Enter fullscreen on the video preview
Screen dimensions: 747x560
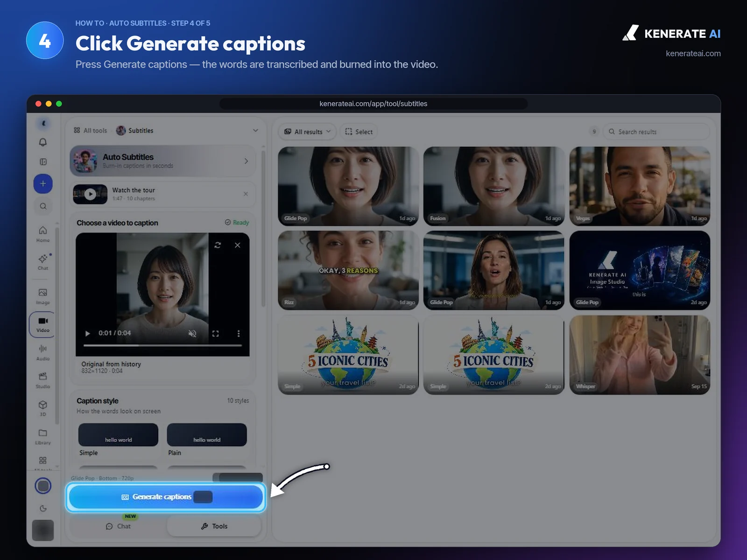tap(215, 333)
